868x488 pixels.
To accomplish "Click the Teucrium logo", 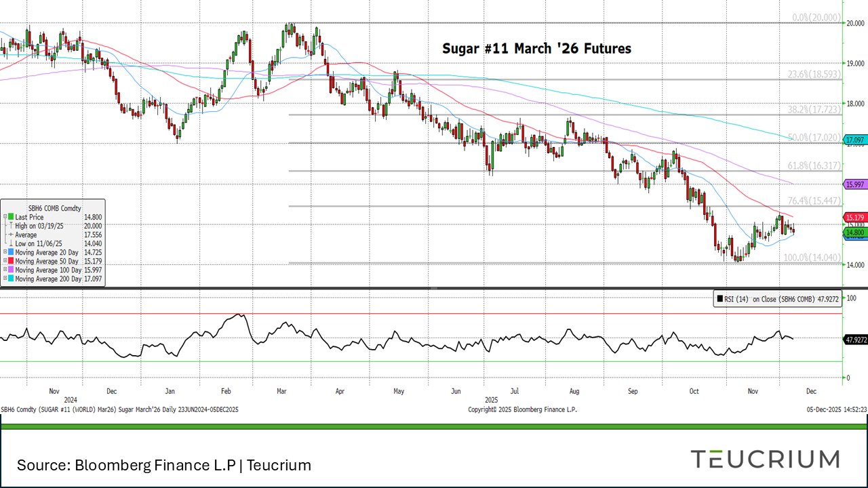I will pos(765,459).
